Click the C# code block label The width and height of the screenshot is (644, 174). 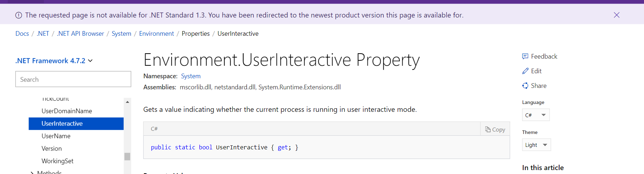click(154, 129)
